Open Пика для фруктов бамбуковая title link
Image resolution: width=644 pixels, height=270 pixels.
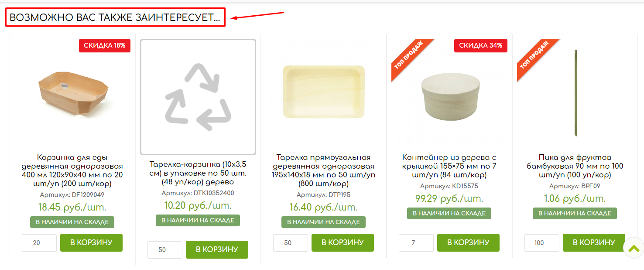pyautogui.click(x=575, y=166)
